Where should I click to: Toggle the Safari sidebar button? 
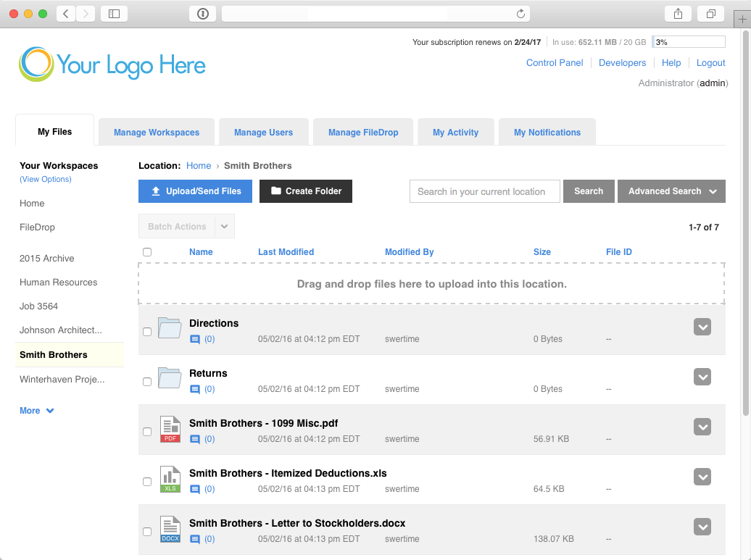click(114, 14)
